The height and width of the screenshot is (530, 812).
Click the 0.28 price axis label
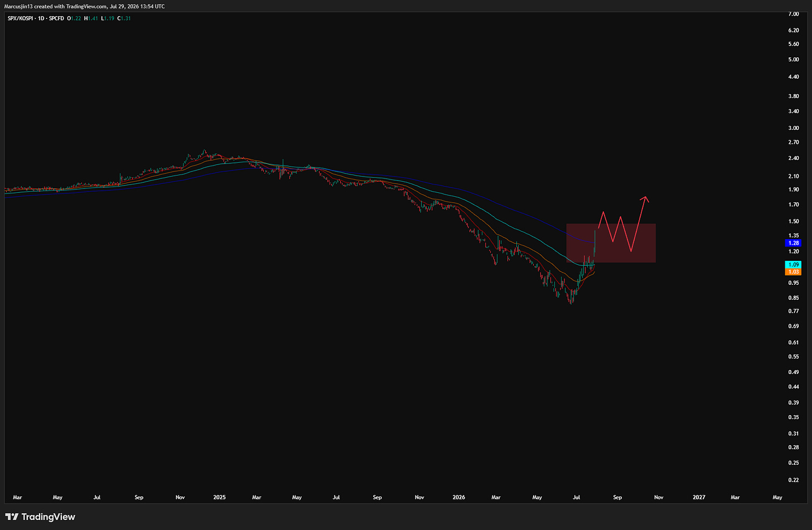click(793, 447)
